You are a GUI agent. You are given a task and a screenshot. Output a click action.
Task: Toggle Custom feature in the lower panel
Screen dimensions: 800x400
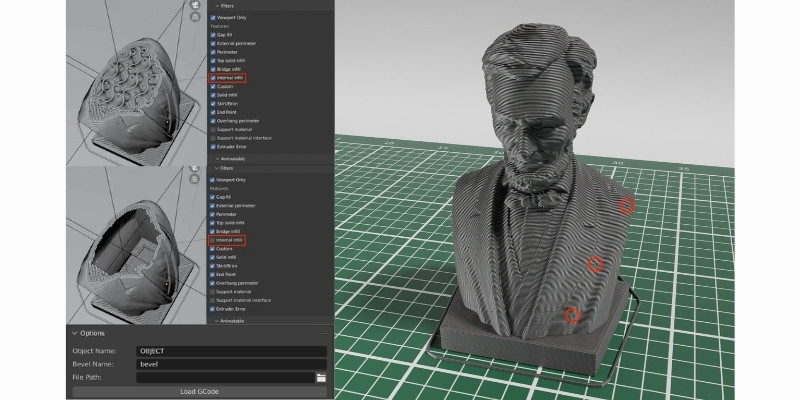click(213, 249)
